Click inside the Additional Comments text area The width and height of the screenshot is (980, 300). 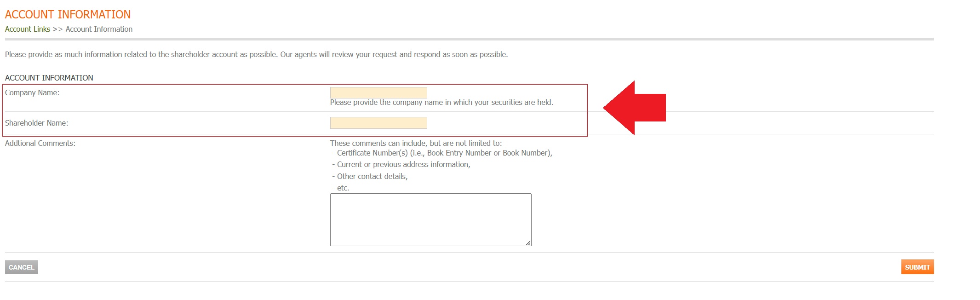430,219
